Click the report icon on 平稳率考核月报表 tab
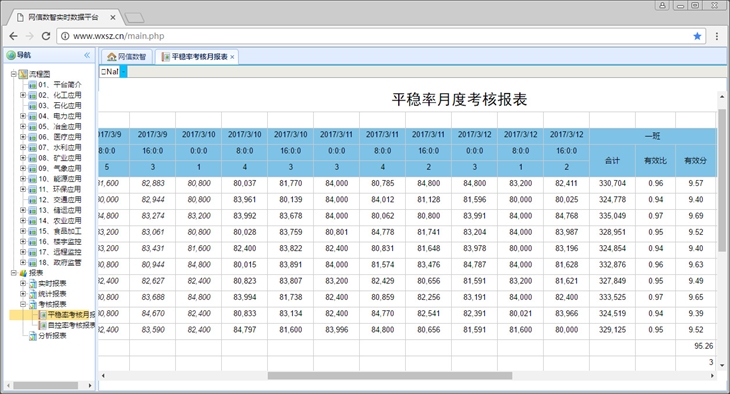This screenshot has height=394, width=730. (x=165, y=57)
